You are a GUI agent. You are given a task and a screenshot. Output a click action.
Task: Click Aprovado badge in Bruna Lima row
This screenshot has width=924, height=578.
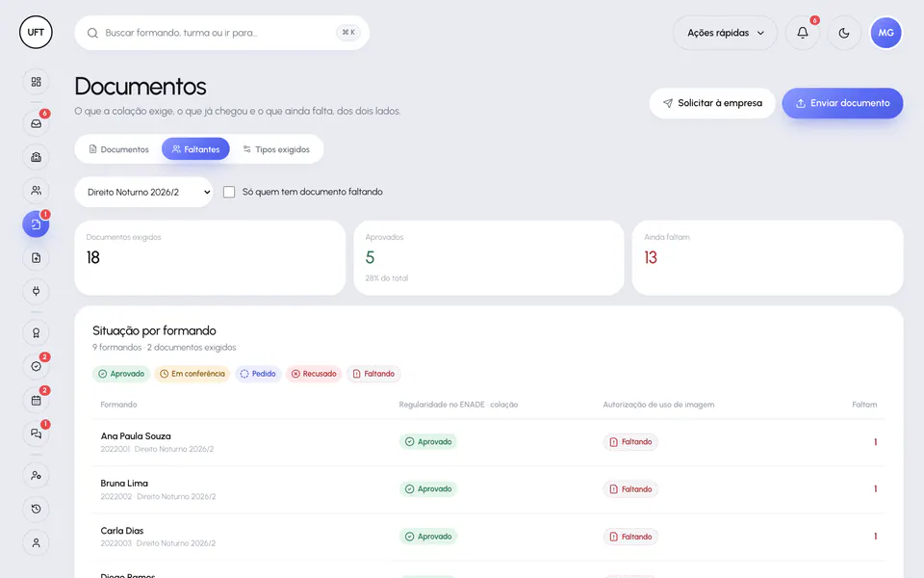tap(427, 489)
